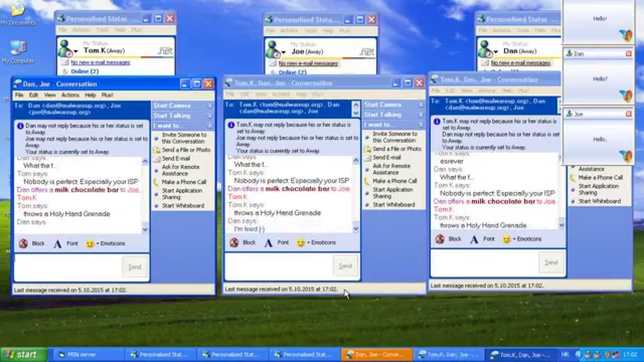Open Tom.K status dropdown
This screenshot has height=362, width=644.
click(76, 51)
